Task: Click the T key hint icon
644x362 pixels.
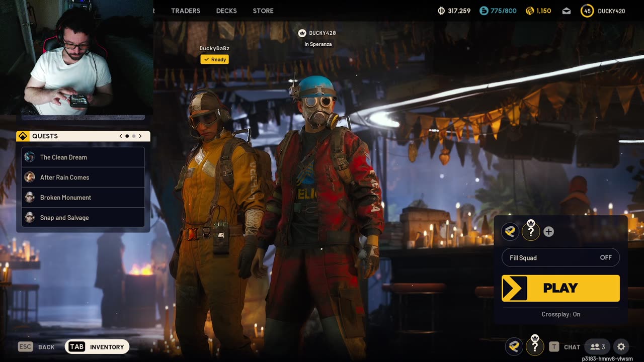Action: click(554, 347)
